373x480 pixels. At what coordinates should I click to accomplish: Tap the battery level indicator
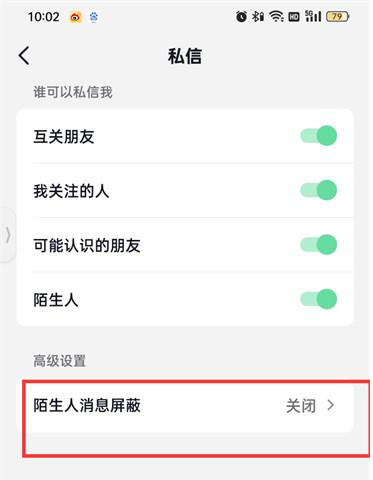(x=337, y=16)
